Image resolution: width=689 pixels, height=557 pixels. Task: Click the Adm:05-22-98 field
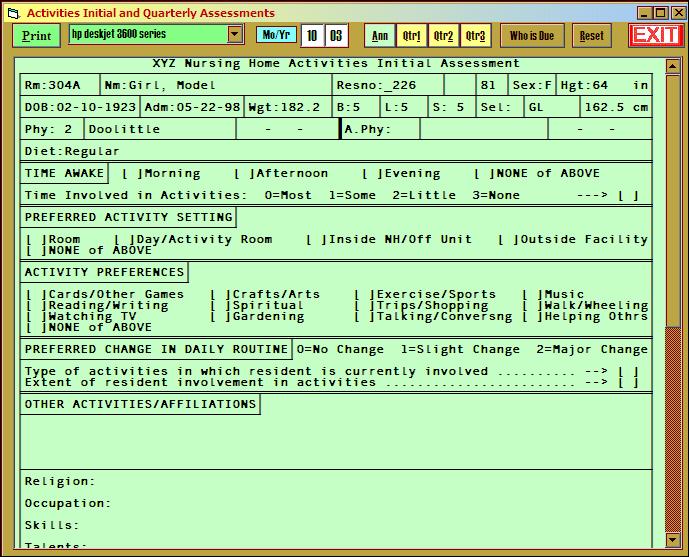[x=192, y=107]
